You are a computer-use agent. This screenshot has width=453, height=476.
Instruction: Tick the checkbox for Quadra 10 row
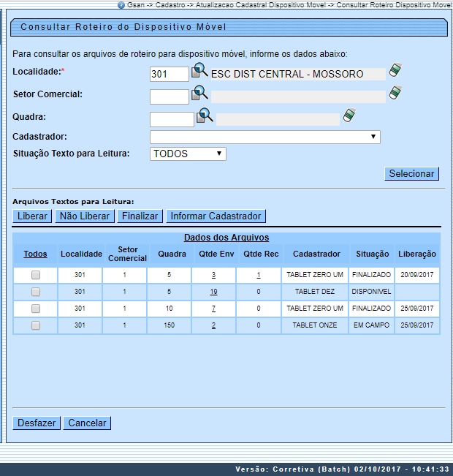tap(35, 309)
